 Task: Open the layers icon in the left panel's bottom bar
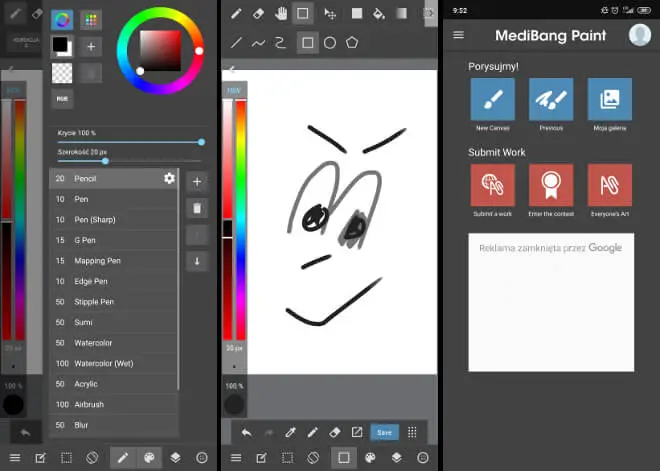176,458
